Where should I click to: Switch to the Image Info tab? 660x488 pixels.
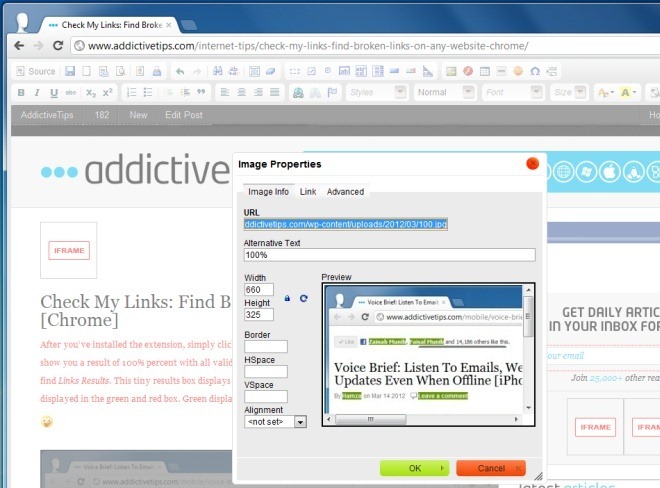click(268, 192)
